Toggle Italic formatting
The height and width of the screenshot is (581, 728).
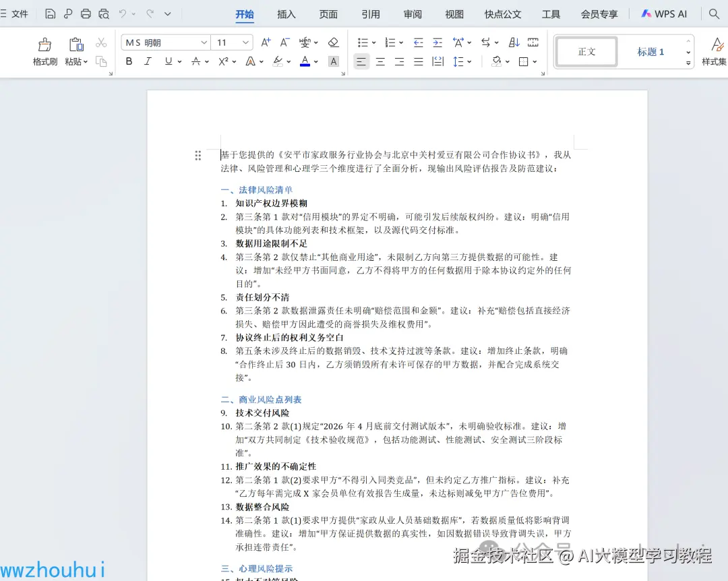click(148, 61)
